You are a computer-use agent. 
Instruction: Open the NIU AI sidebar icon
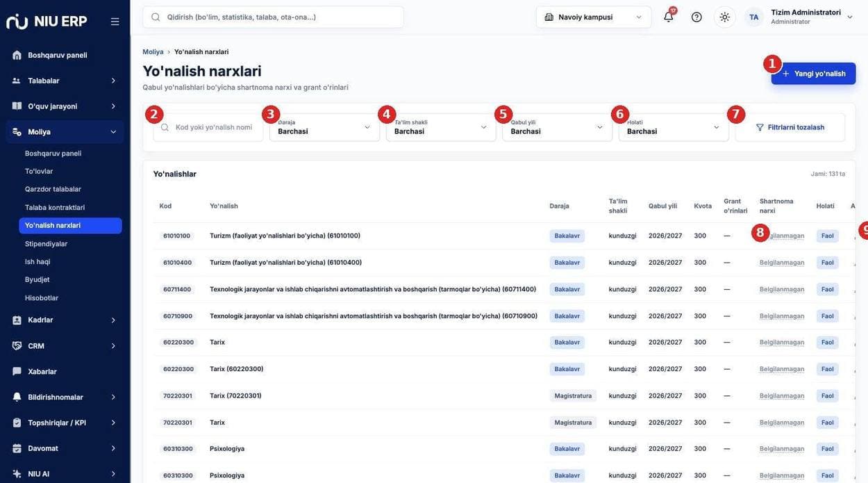pyautogui.click(x=17, y=474)
